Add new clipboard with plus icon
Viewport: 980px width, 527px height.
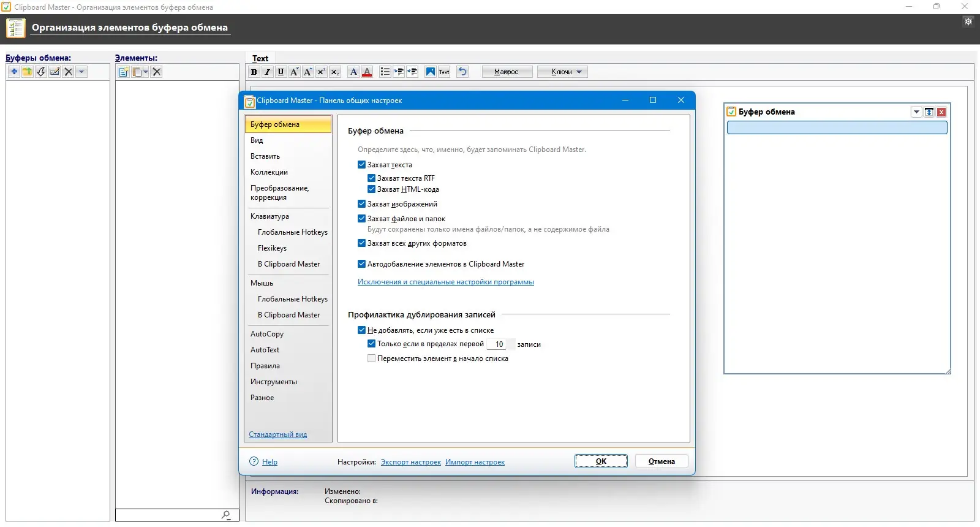coord(14,72)
